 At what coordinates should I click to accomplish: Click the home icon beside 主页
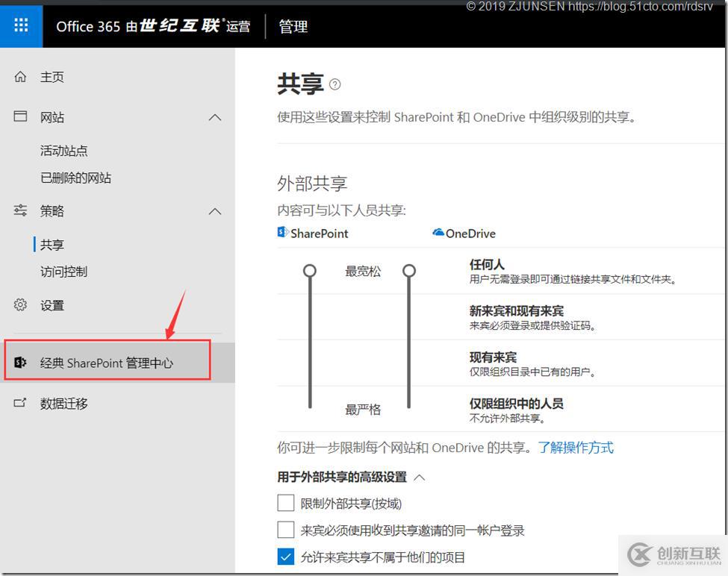20,77
